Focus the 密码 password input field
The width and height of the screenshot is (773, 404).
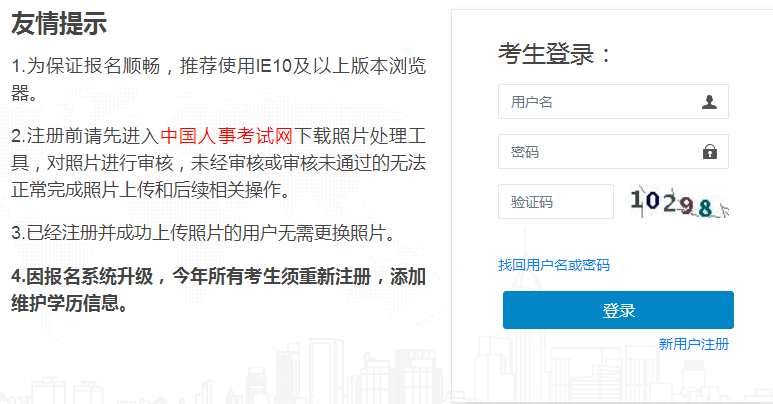click(613, 151)
